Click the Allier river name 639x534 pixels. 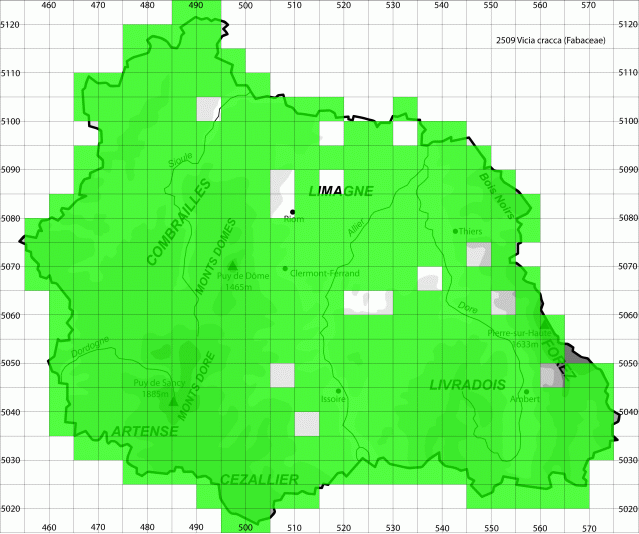pos(356,227)
